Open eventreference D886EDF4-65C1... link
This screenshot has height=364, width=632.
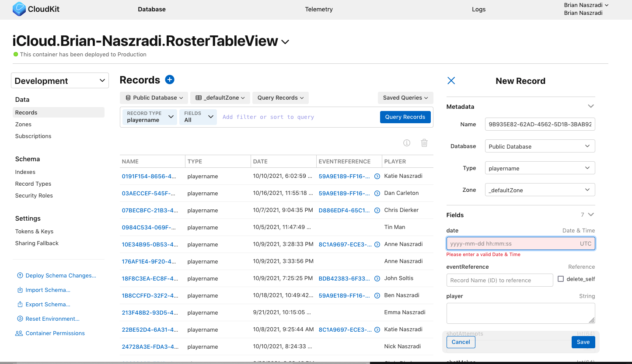point(344,210)
